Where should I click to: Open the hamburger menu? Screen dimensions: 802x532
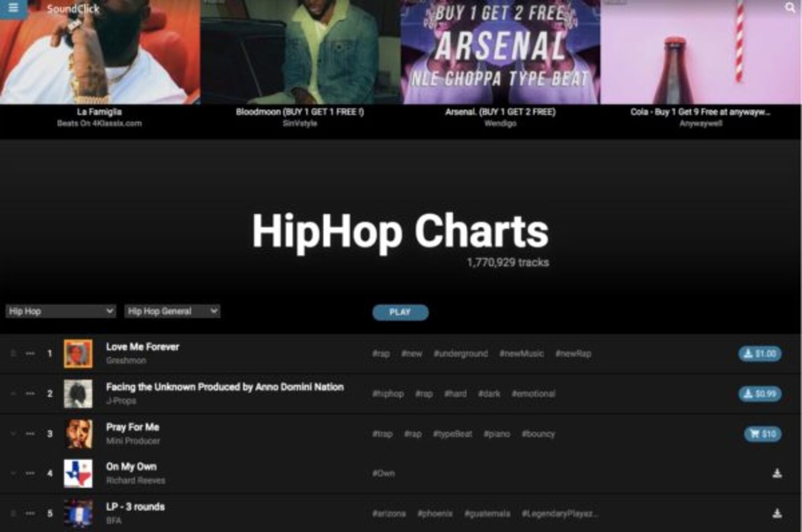point(13,8)
